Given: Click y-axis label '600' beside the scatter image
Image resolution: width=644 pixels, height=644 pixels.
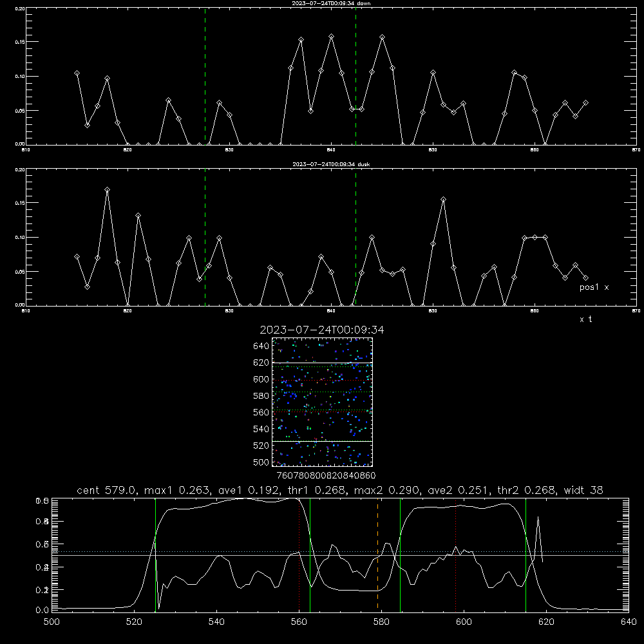Looking at the screenshot, I should [x=261, y=379].
